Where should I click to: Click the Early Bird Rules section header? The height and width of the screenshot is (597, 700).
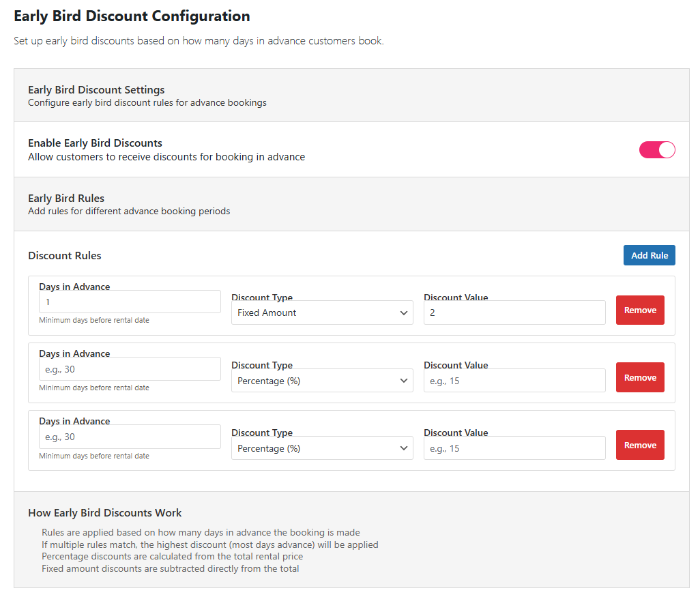[x=66, y=199]
